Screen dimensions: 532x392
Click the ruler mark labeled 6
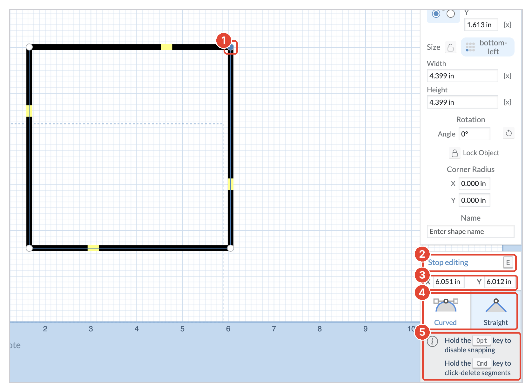tap(228, 329)
